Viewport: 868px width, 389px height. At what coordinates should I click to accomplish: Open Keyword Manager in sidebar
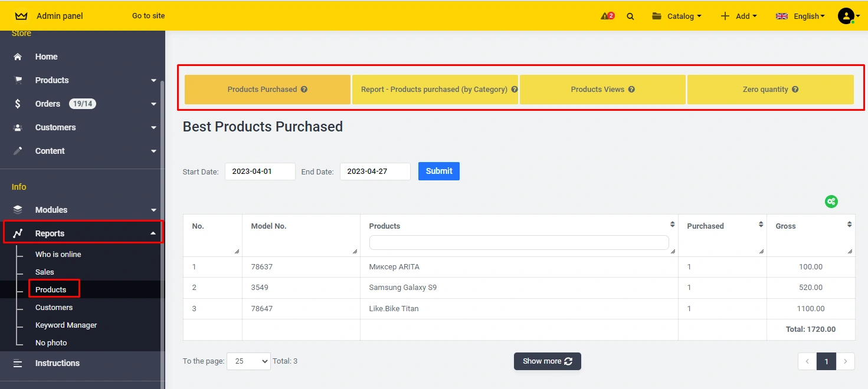[x=66, y=325]
